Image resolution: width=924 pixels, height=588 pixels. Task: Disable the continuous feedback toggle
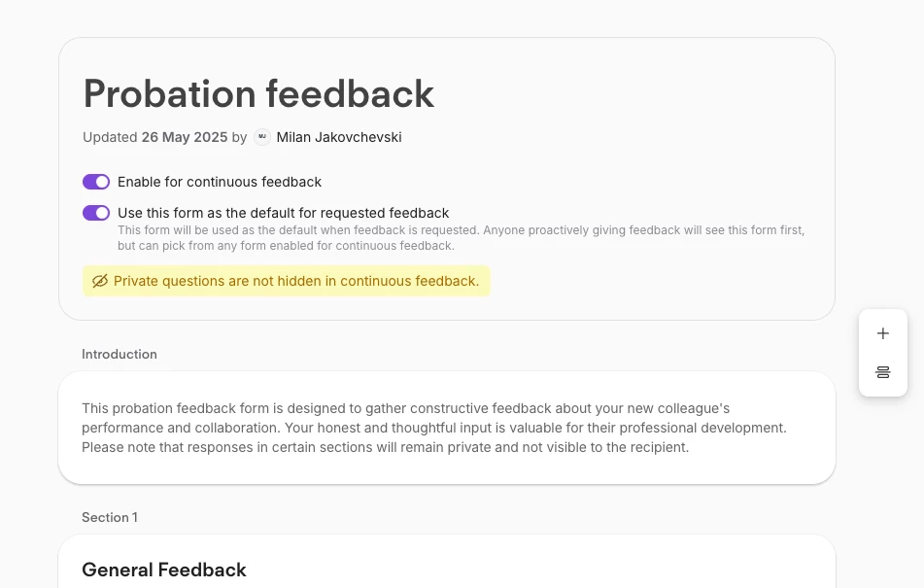[96, 182]
